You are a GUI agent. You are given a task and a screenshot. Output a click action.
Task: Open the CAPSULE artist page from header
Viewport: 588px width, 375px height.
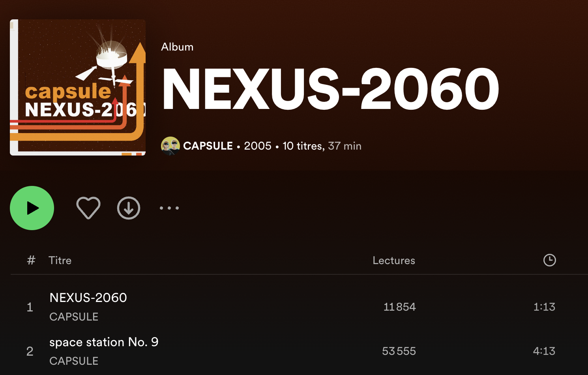[x=208, y=146]
